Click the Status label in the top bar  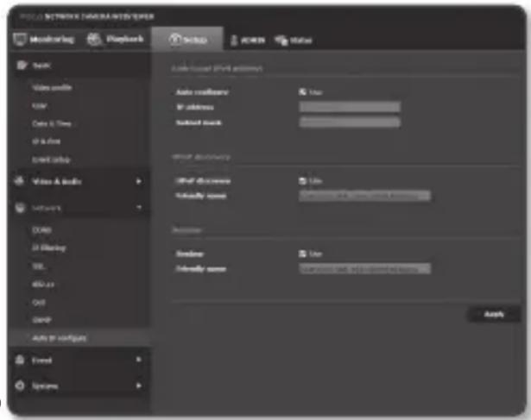click(300, 41)
